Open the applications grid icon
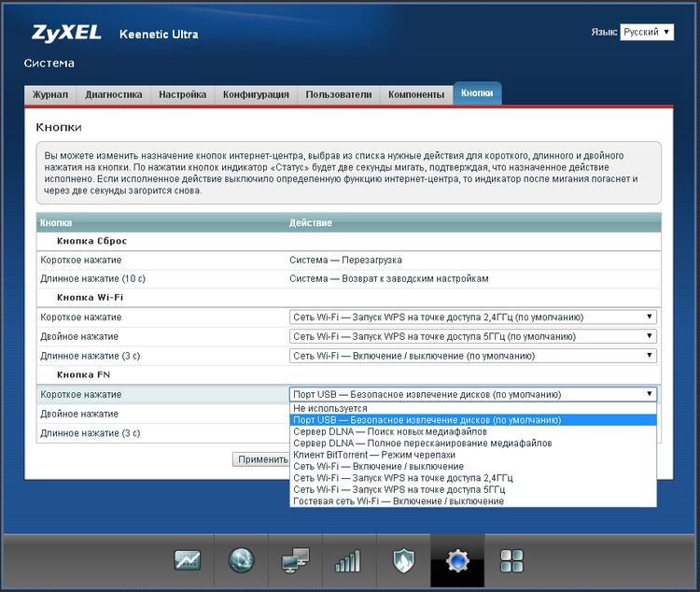Image resolution: width=700 pixels, height=592 pixels. tap(511, 561)
